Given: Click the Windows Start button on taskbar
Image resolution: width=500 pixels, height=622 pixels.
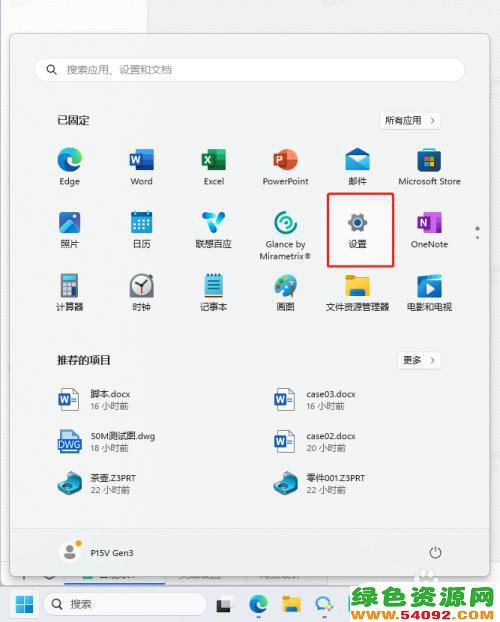Looking at the screenshot, I should [24, 604].
